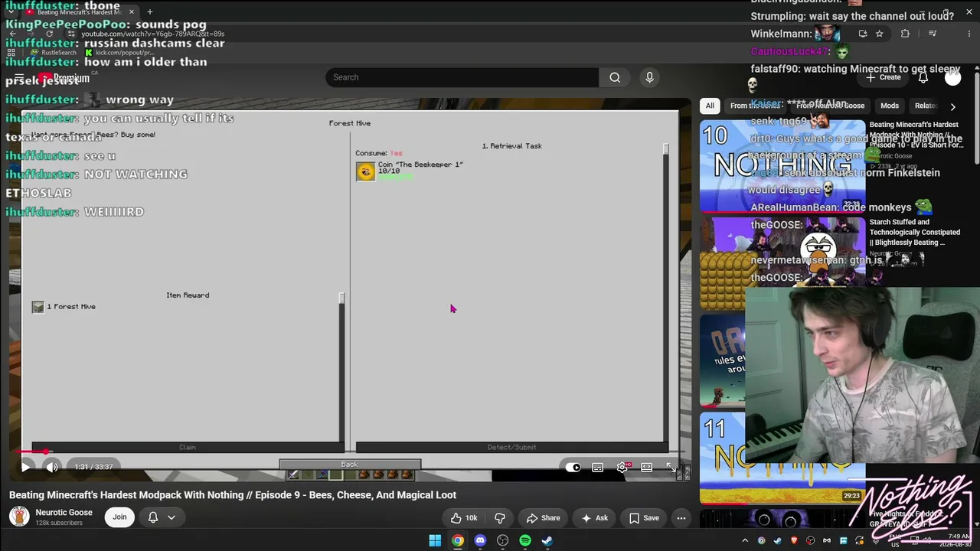Switch to Chrome in the taskbar
The height and width of the screenshot is (551, 980).
(x=458, y=540)
